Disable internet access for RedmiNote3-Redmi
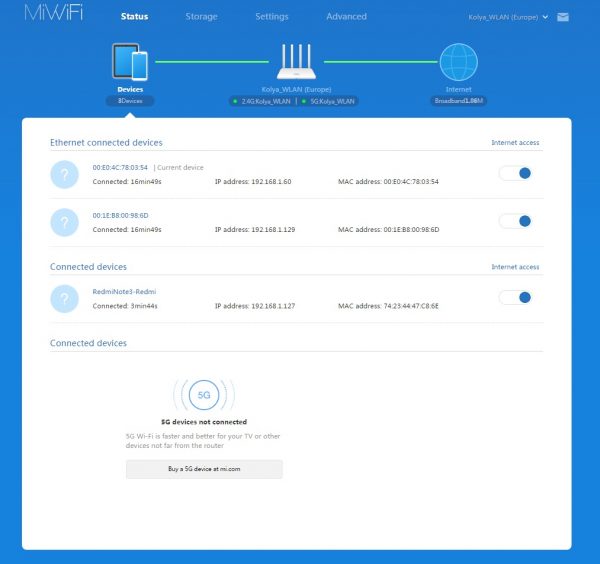 515,297
